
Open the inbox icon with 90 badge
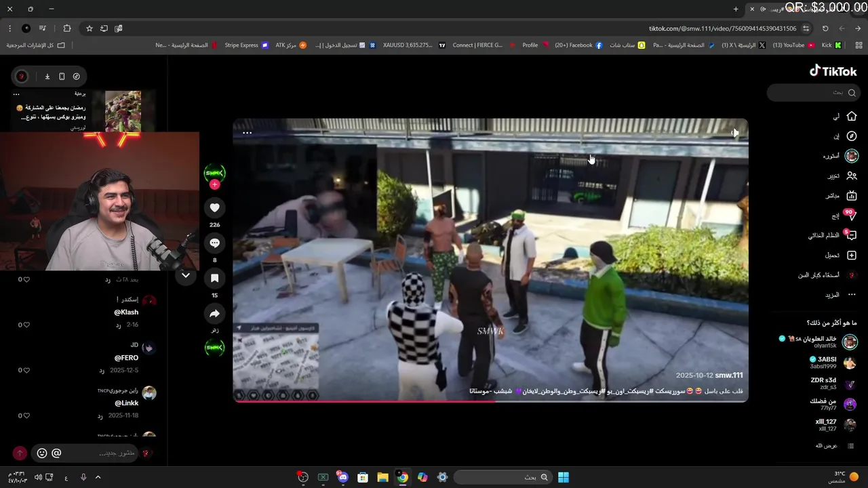pyautogui.click(x=850, y=215)
